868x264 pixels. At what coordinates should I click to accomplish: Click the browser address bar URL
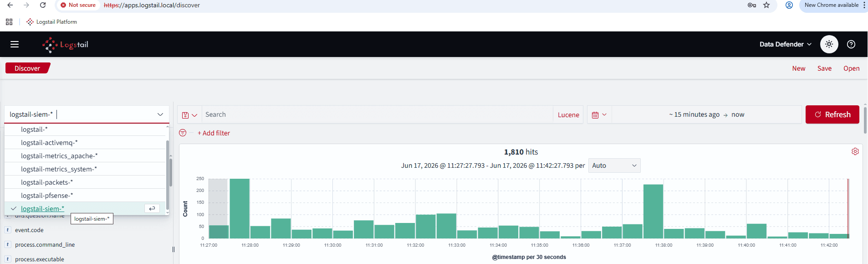pos(152,5)
